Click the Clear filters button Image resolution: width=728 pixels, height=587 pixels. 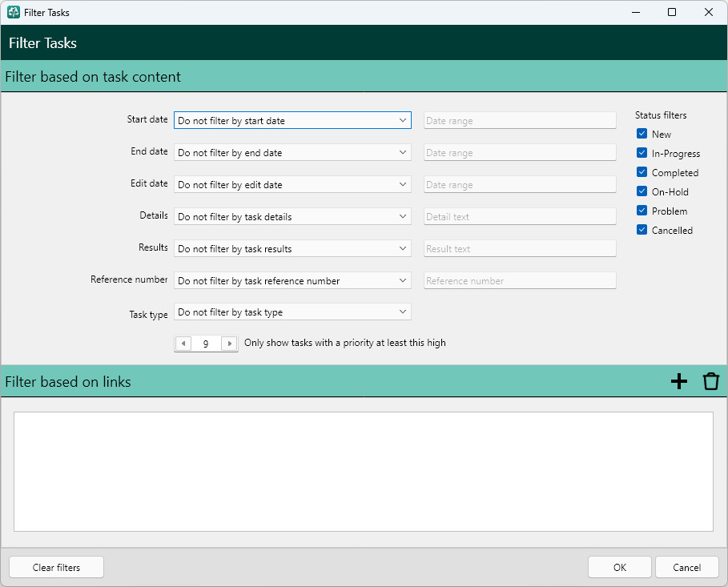[x=56, y=567]
